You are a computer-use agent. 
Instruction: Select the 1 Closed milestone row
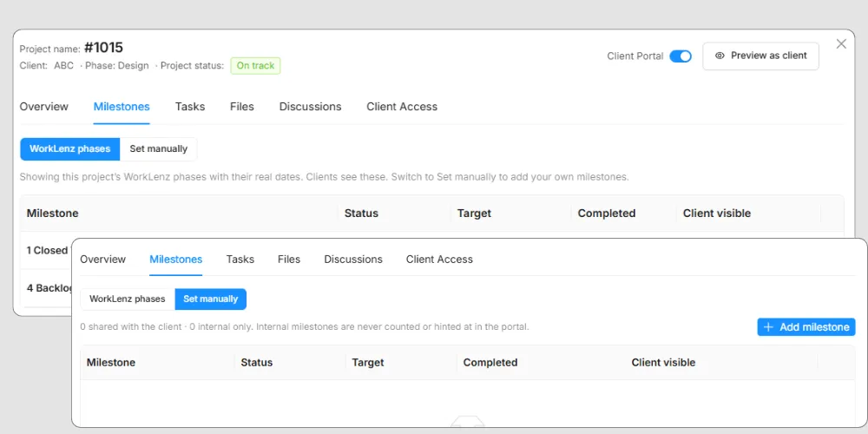[47, 250]
